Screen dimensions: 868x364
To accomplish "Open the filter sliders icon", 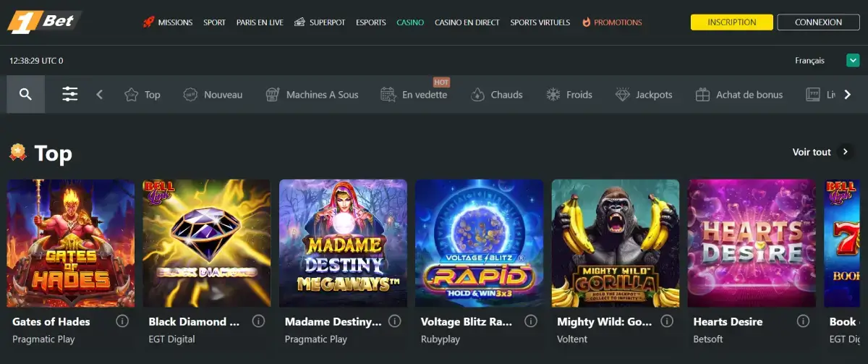I will tap(70, 95).
